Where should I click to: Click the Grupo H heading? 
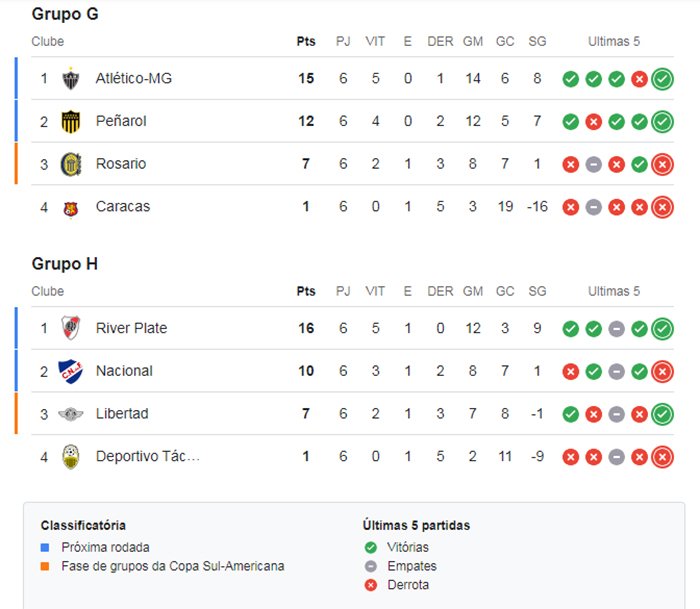(65, 264)
